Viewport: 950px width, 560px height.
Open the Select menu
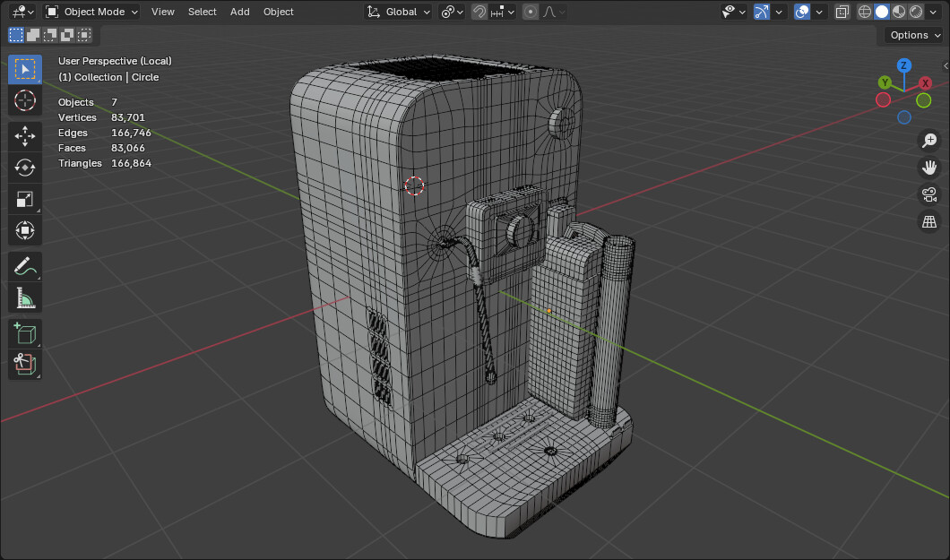coord(202,12)
